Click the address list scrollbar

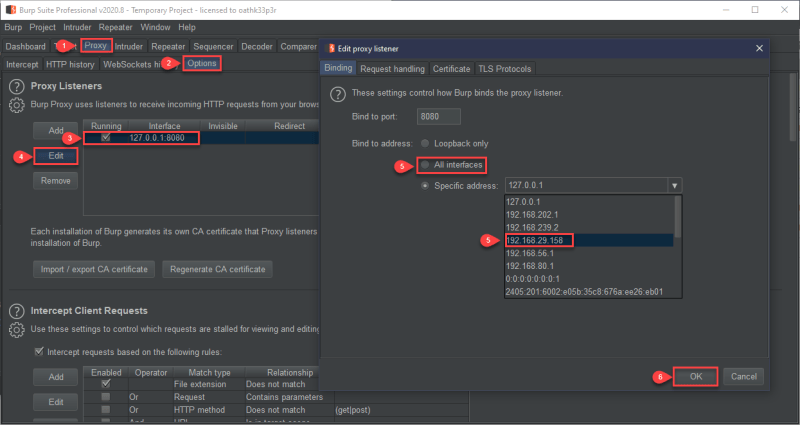[678, 218]
